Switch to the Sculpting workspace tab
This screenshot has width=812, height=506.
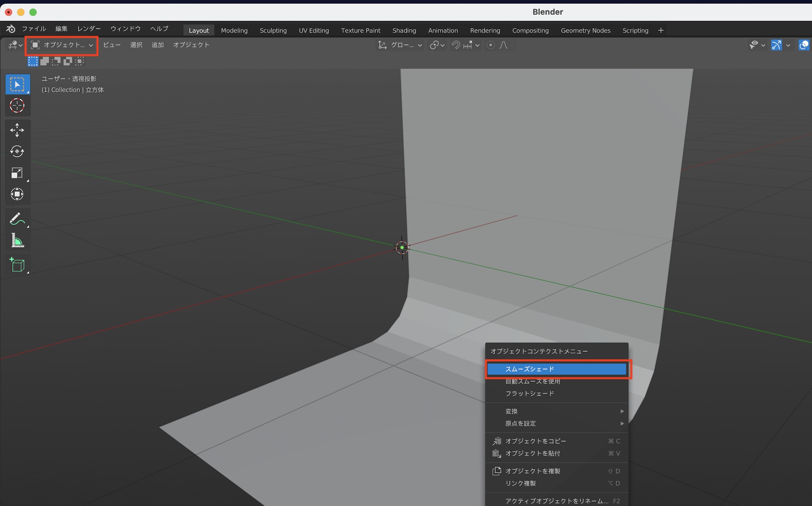(273, 30)
